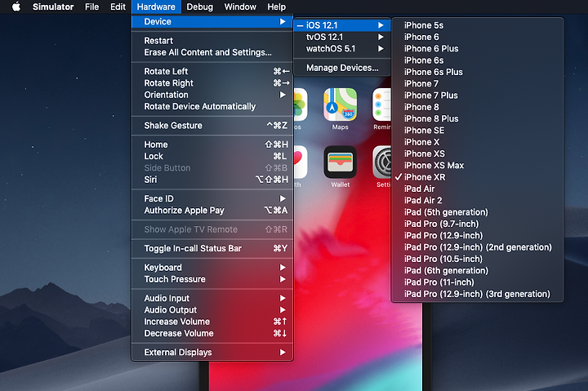Expand the tvOS 12.1 submenu
This screenshot has width=588, height=391.
tap(342, 37)
